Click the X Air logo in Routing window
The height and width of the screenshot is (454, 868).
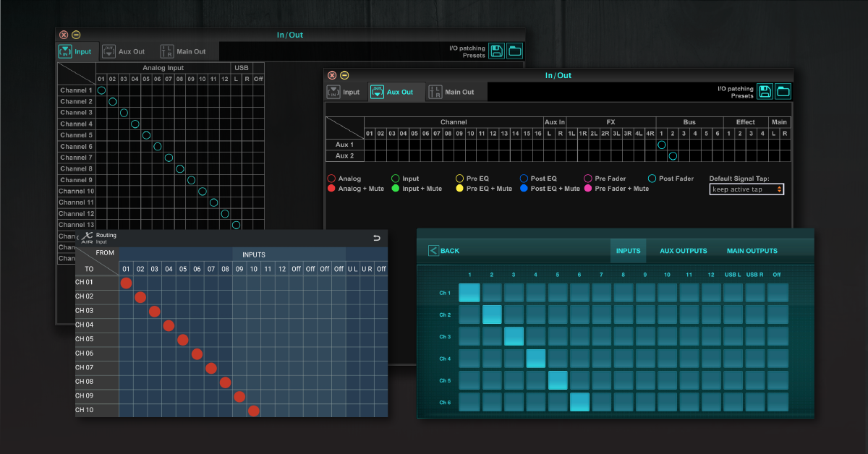(87, 237)
